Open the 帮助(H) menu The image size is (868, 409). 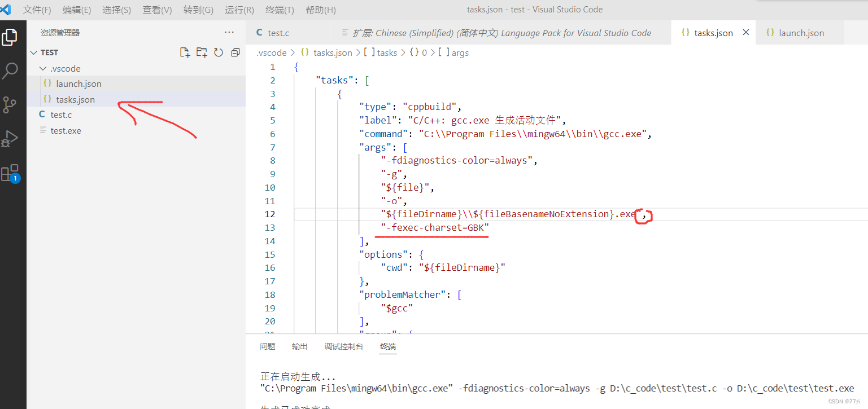[x=320, y=10]
